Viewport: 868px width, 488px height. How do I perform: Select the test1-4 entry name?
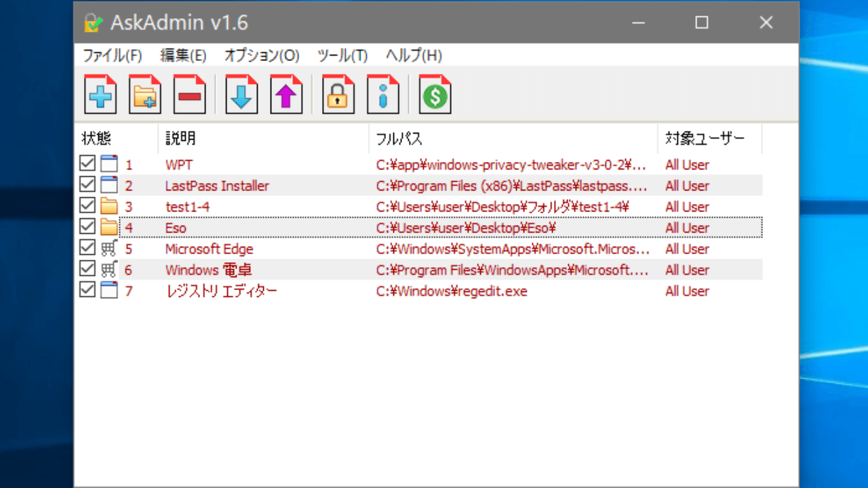tap(187, 207)
